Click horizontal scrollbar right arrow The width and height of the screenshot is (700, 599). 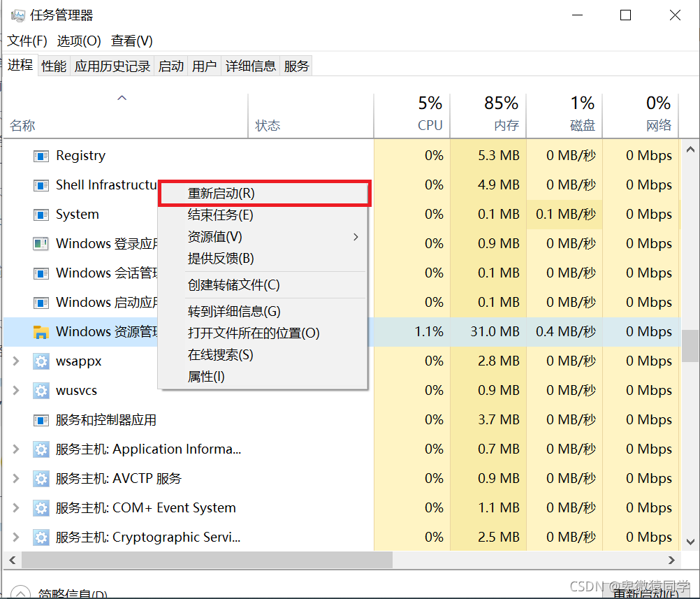[671, 560]
